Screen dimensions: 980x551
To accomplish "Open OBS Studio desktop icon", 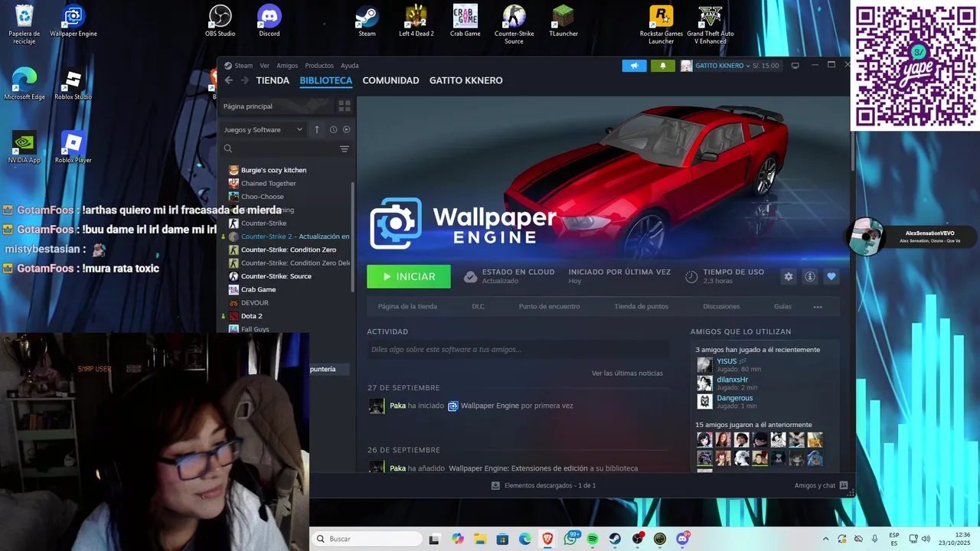I will point(220,22).
